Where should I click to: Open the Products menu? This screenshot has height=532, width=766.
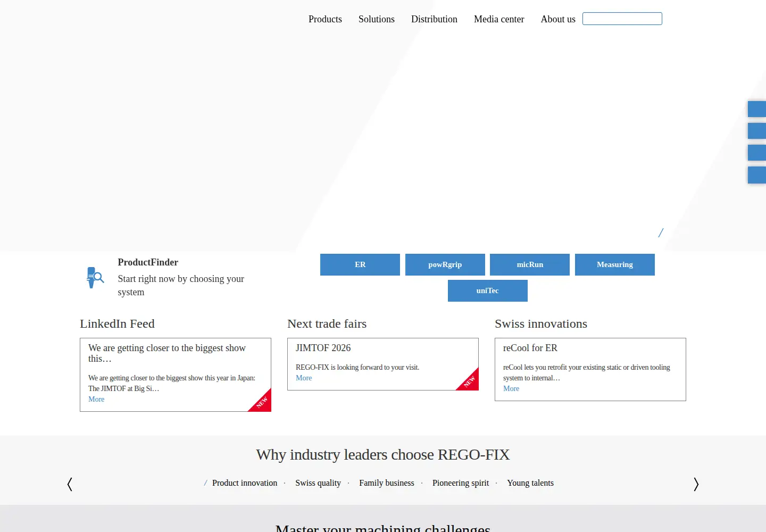[x=325, y=19]
